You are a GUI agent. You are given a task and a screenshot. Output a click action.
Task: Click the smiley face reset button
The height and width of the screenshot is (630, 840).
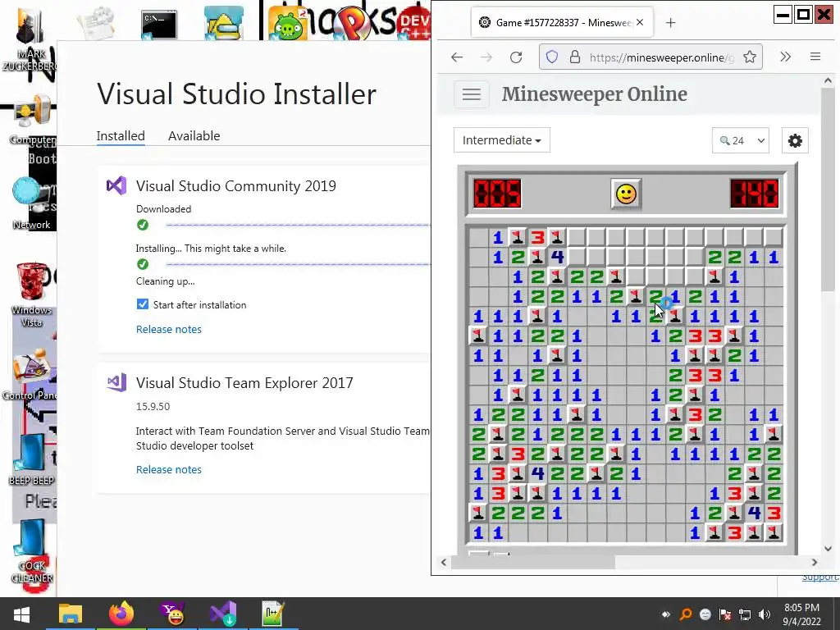pos(626,194)
